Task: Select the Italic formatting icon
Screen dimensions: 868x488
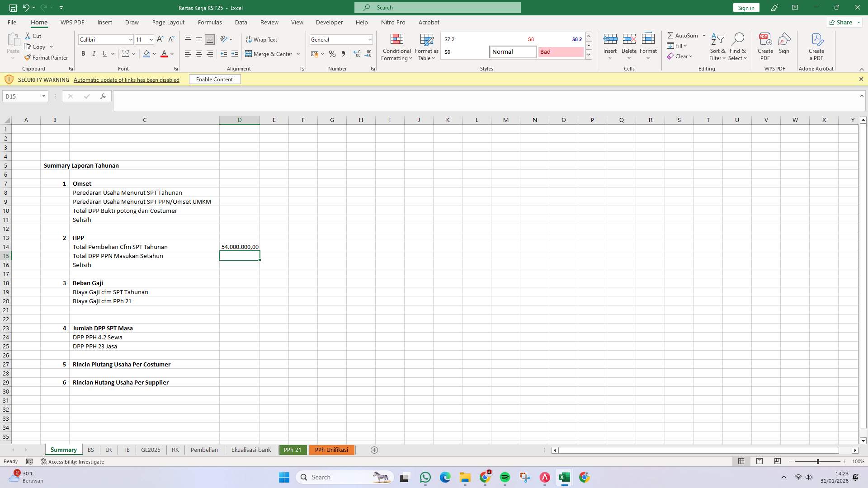Action: (x=94, y=54)
